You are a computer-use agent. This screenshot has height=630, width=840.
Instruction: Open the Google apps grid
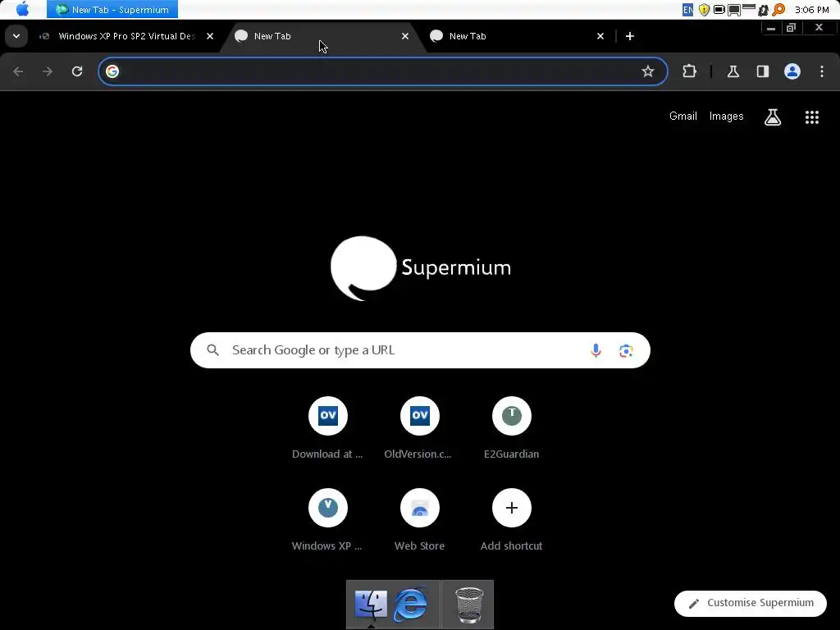click(812, 116)
